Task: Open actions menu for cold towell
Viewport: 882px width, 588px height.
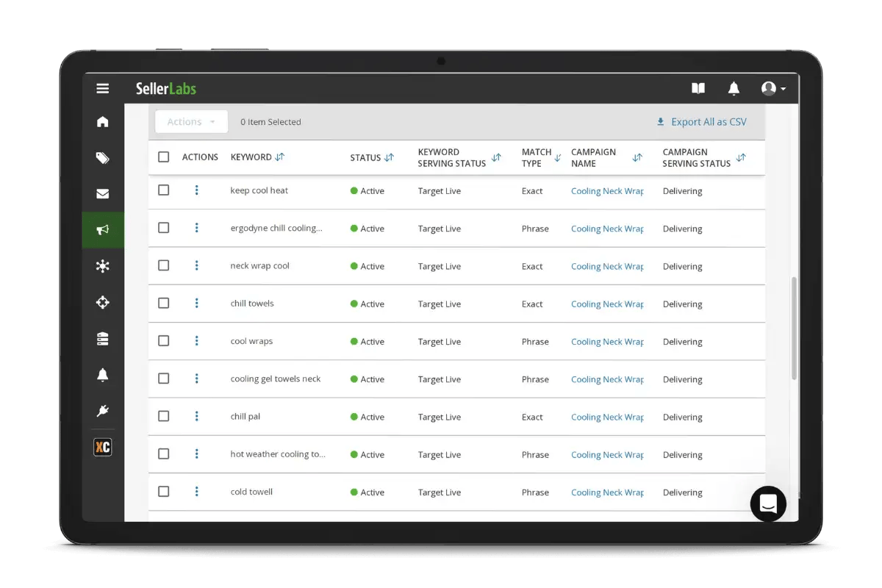Action: click(x=196, y=492)
